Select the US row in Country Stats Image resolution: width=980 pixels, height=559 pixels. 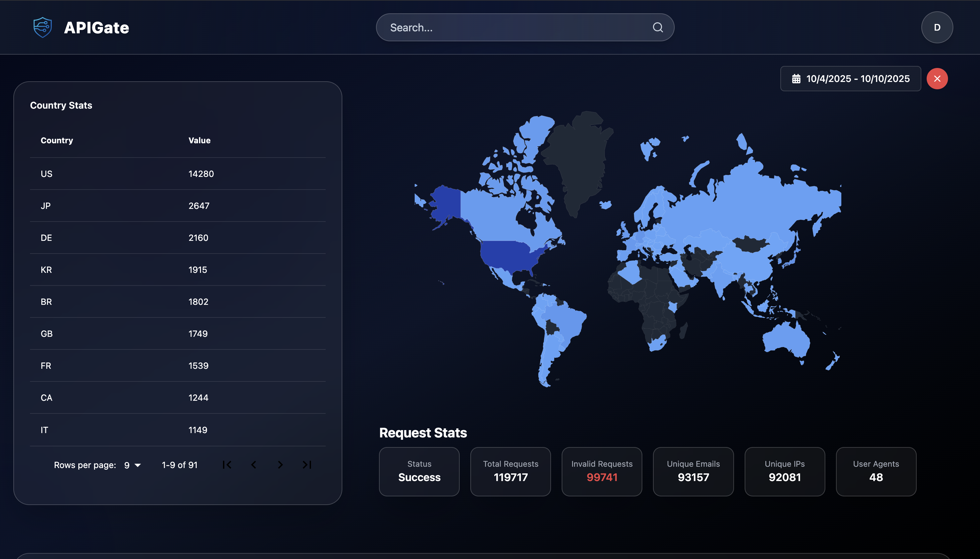177,174
